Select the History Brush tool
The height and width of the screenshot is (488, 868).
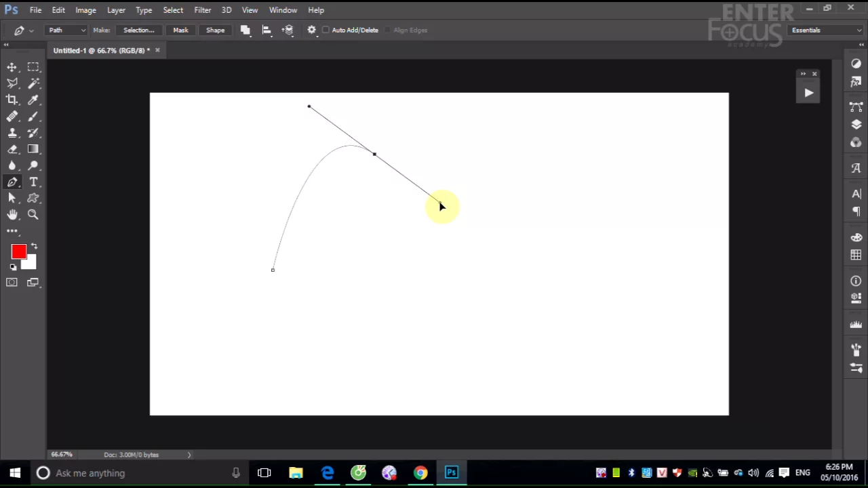(33, 133)
